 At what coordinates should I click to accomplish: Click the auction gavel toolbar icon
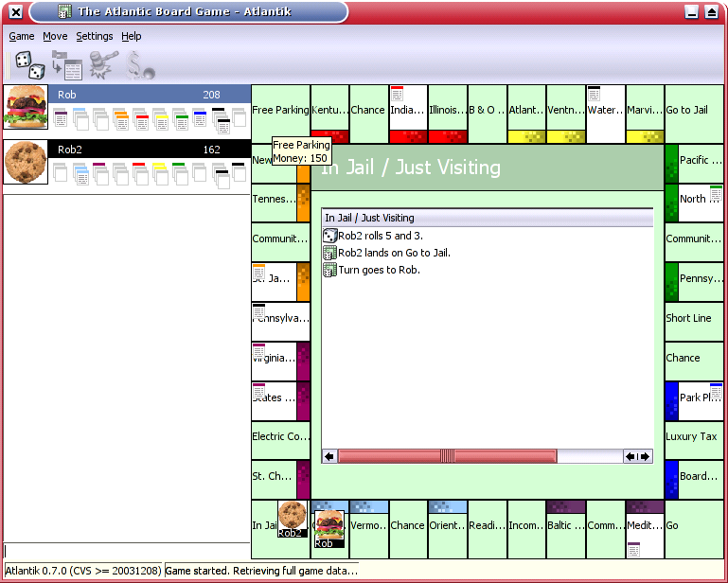[x=104, y=65]
